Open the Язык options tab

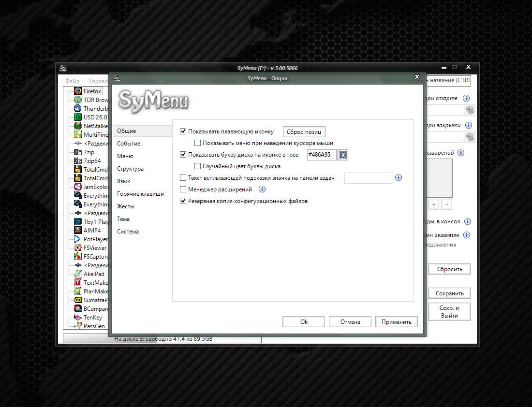click(x=143, y=181)
